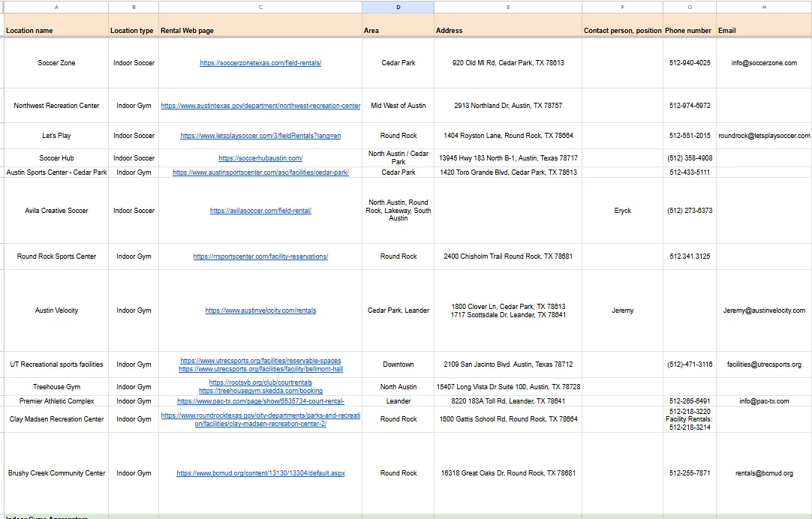Select the contact cell 'Eryck'
Screen dimensions: 812x519
[622, 211]
